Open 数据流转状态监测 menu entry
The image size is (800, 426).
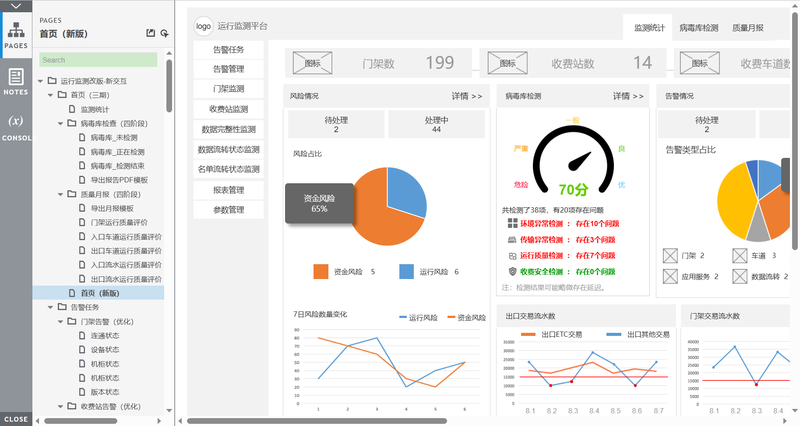pos(229,149)
